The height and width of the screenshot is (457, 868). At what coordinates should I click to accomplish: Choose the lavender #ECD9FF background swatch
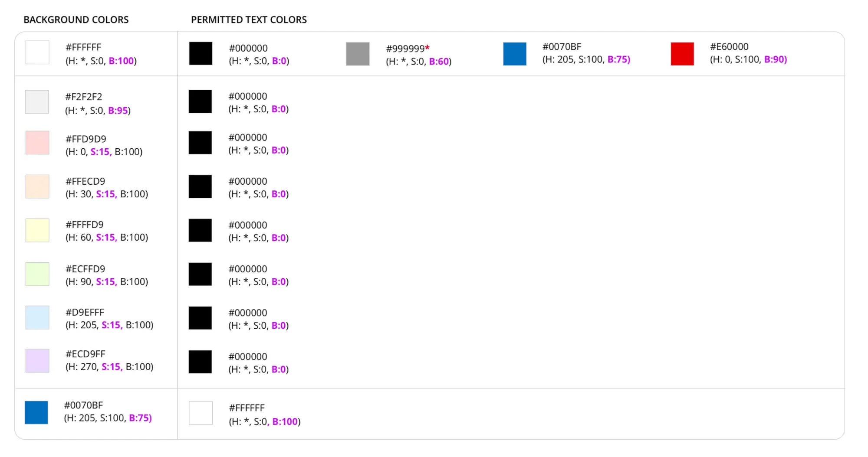pos(37,361)
